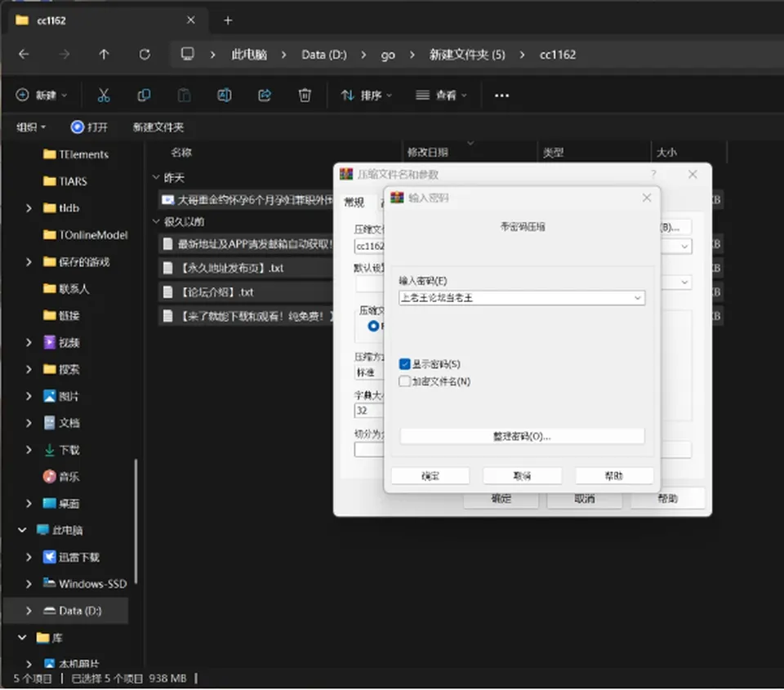Open the 排序 sort dropdown
Viewport: 784px width, 690px height.
(366, 95)
